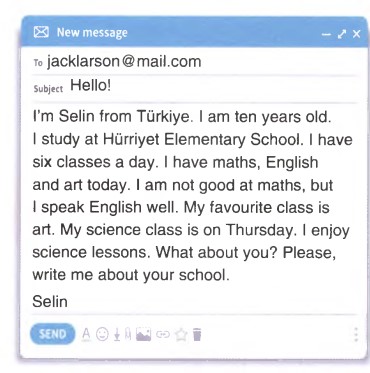The image size is (370, 373).
Task: Click the envelope icon next to New message
Action: pyautogui.click(x=41, y=33)
